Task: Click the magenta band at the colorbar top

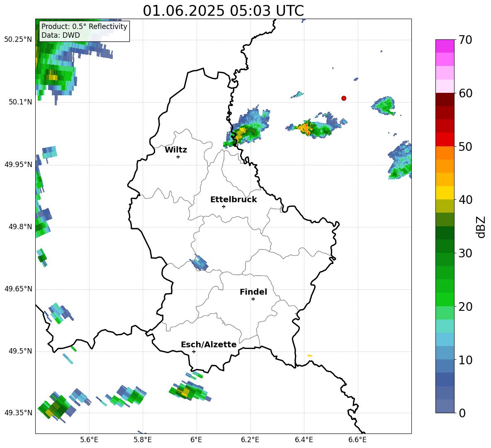Action: tap(445, 46)
